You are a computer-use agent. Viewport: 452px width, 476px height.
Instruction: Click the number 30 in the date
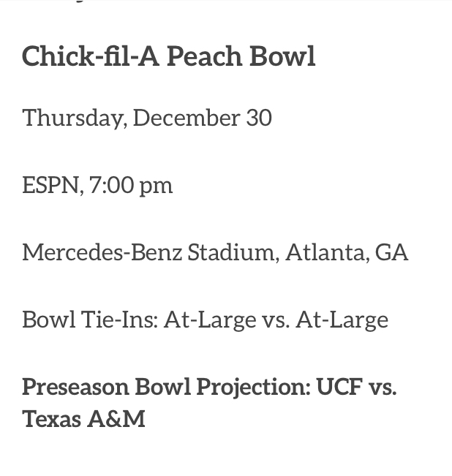coord(259,118)
